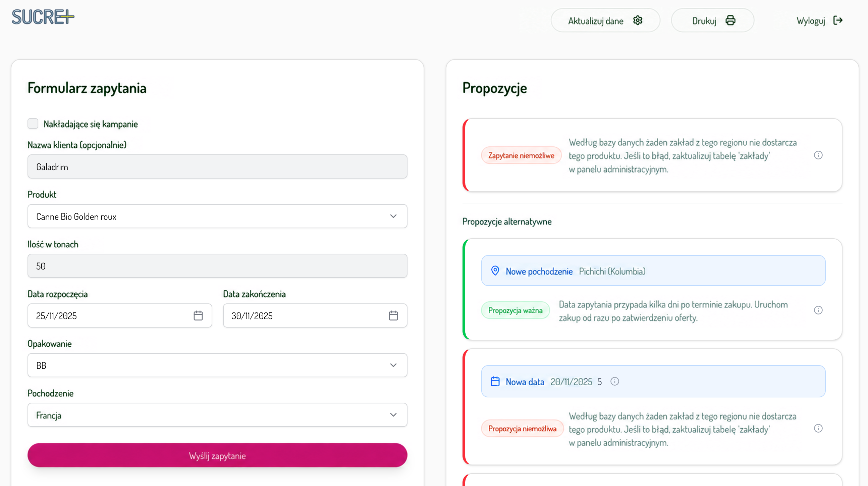The image size is (868, 486).
Task: Click the Propozycje alternatywne heading
Action: 507,222
